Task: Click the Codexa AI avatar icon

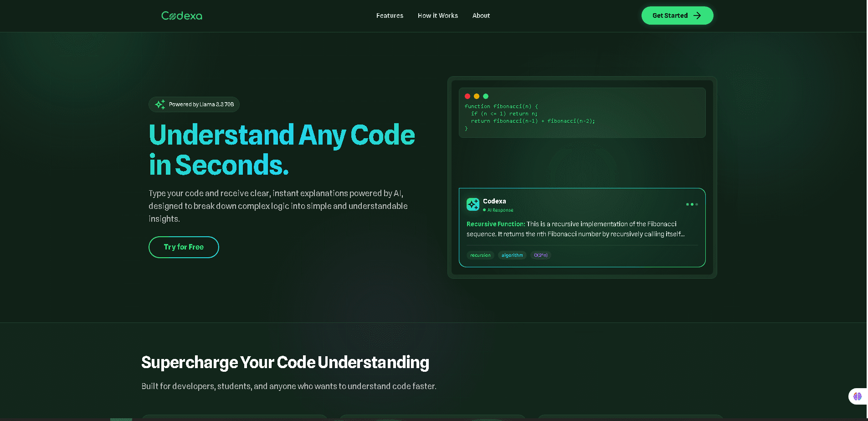Action: 473,204
